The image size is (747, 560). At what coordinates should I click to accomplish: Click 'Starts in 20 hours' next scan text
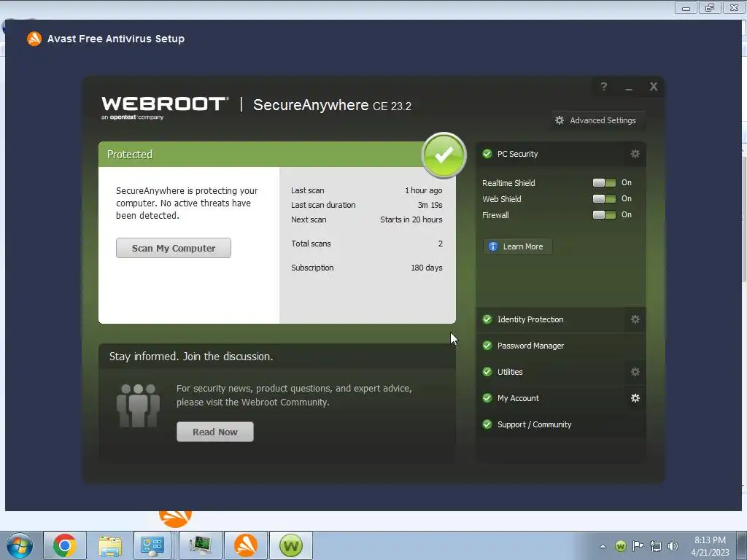(411, 219)
